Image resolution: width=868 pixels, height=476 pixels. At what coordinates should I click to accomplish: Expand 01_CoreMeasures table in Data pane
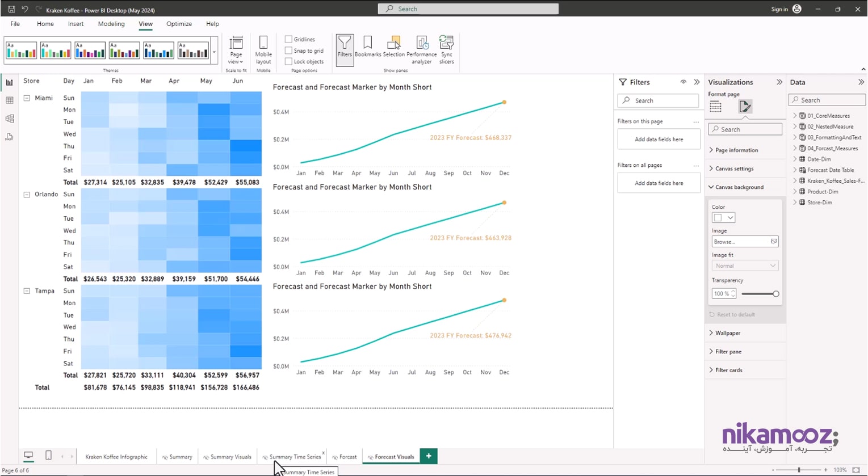coord(795,116)
